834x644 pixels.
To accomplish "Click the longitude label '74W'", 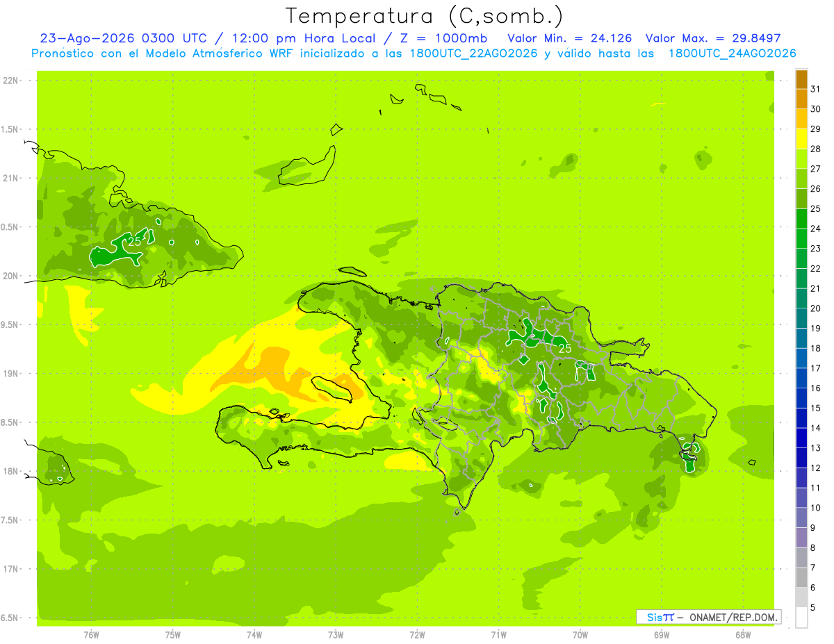I will (254, 635).
